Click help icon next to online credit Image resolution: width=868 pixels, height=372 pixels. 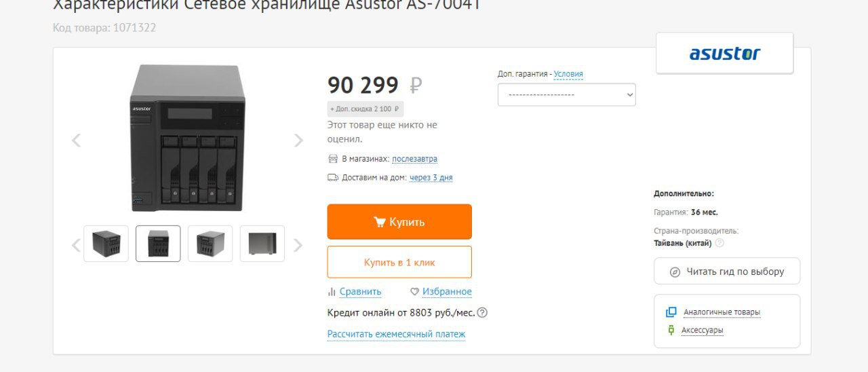click(482, 313)
